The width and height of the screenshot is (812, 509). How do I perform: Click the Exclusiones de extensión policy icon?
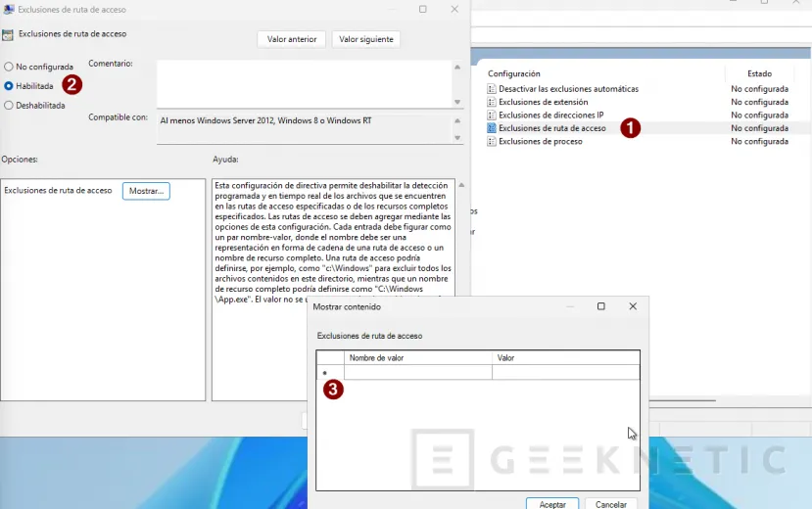coord(492,102)
